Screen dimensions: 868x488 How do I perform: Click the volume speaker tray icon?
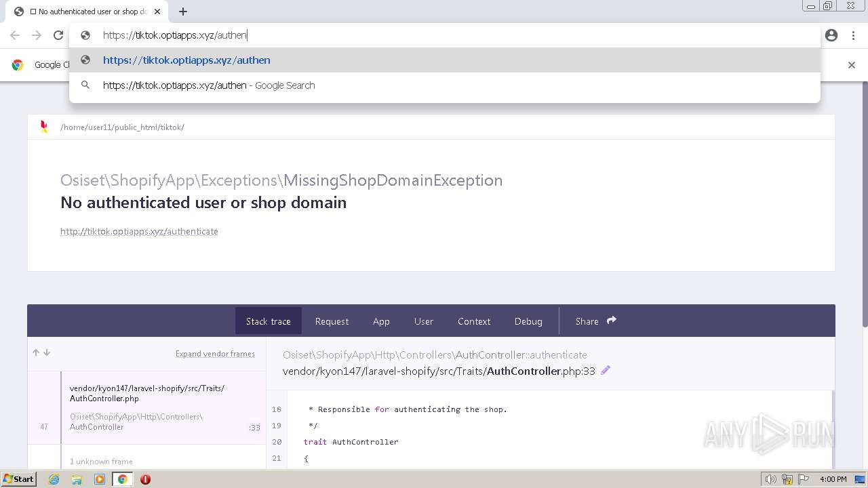pyautogui.click(x=770, y=479)
